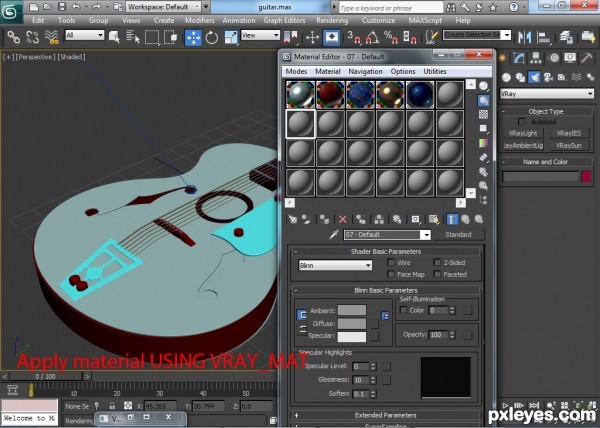Viewport: 600px width, 428px height.
Task: Toggle Angle Snap icon
Action: coord(372,37)
